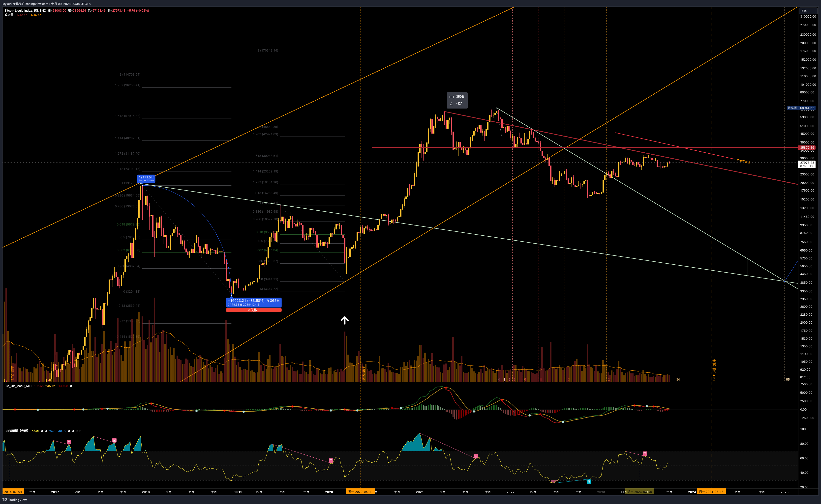Click the angle icon showing -12°
This screenshot has width=821, height=504.
pyautogui.click(x=452, y=104)
